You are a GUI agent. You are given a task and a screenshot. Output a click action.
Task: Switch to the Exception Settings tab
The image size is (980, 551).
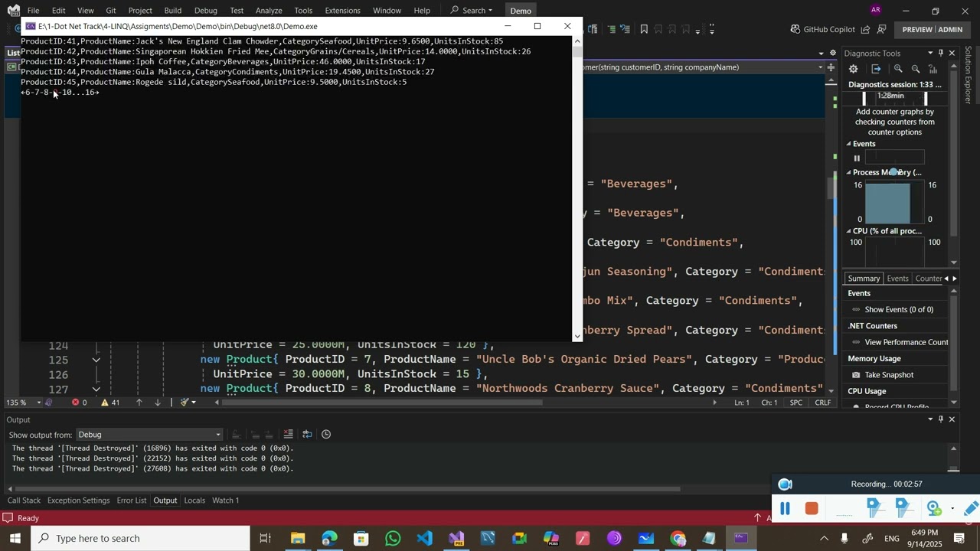pyautogui.click(x=78, y=500)
